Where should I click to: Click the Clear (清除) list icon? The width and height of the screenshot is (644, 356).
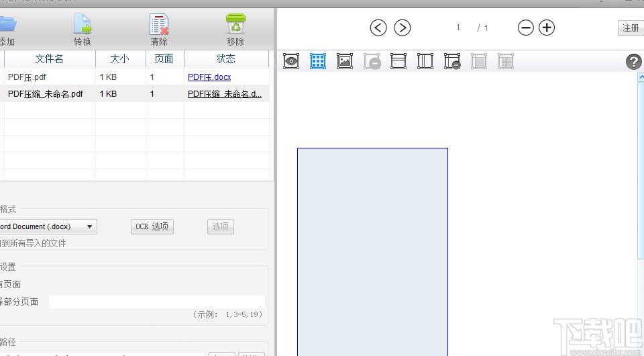(x=160, y=24)
